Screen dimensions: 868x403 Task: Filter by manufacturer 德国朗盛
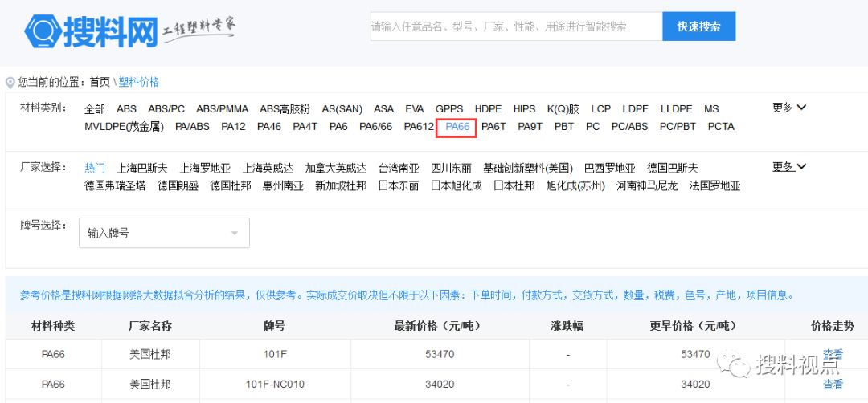(x=178, y=185)
